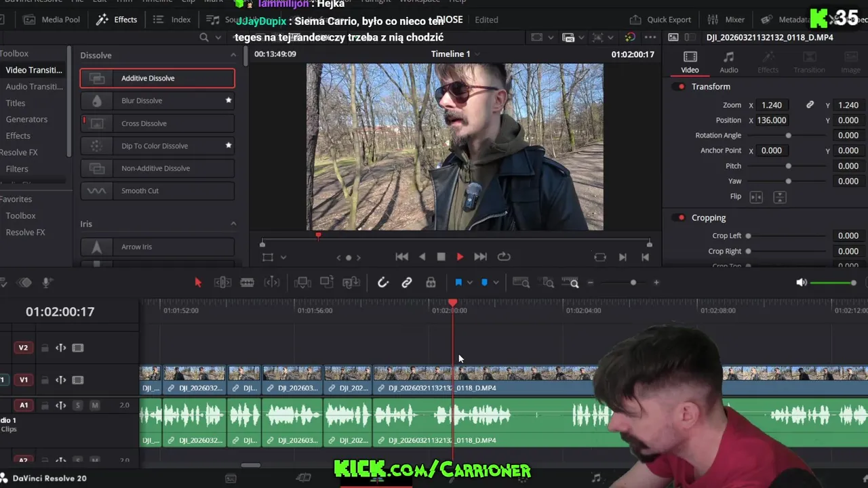Toggle the Effects panel button
This screenshot has height=488, width=868.
pyautogui.click(x=117, y=20)
